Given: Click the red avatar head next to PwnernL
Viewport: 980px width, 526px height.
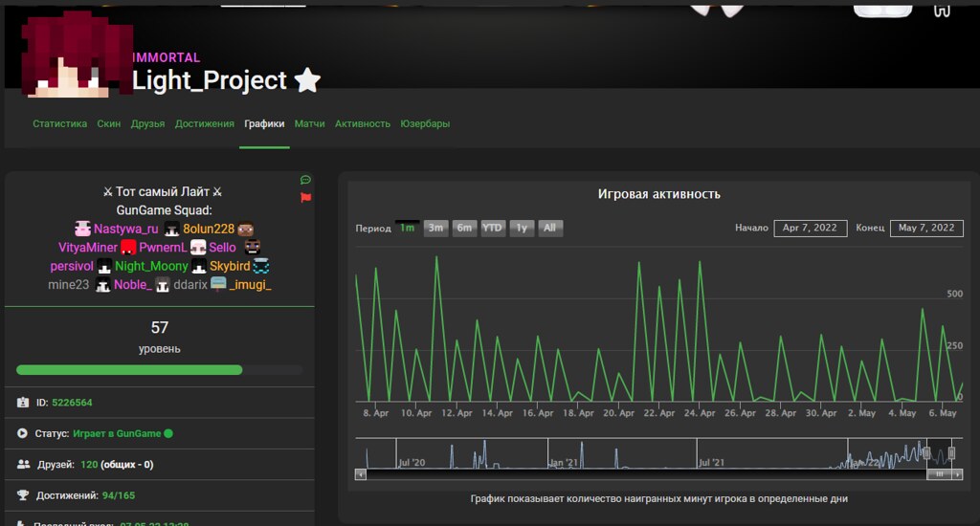Looking at the screenshot, I should click(x=128, y=248).
